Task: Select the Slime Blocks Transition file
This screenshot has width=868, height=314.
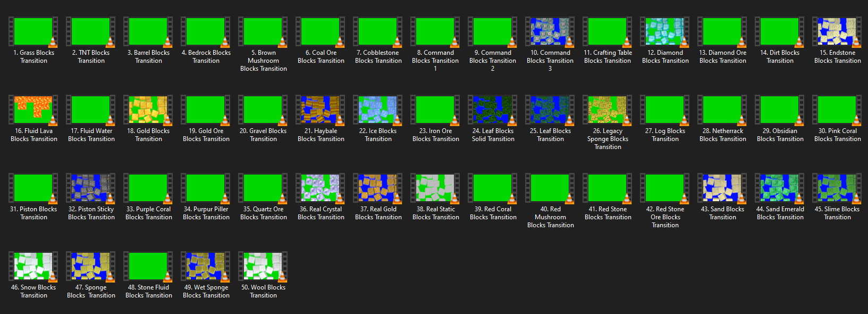Action: [837, 188]
